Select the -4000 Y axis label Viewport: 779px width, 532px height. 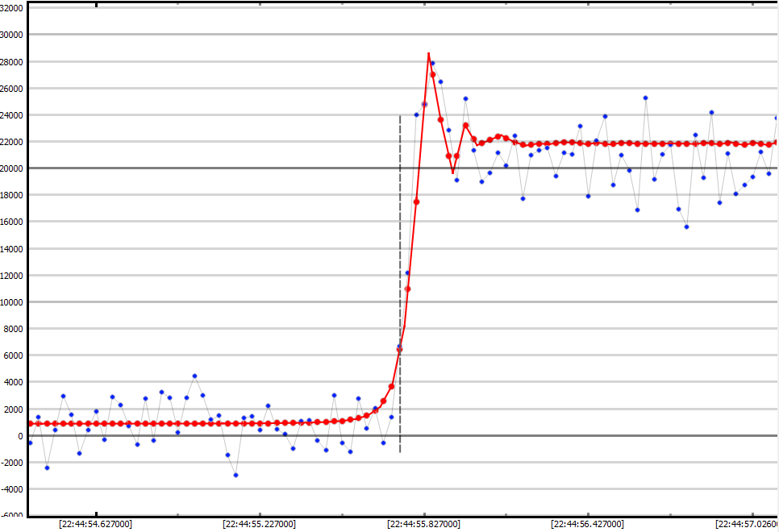(13, 489)
